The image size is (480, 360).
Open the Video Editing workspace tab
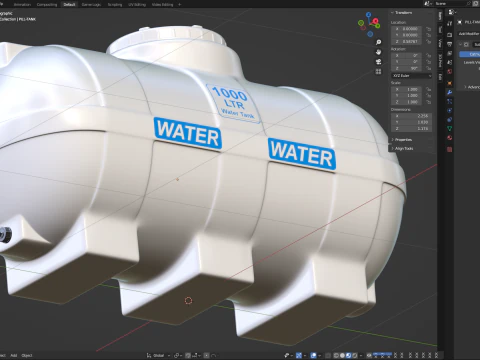coord(162,5)
